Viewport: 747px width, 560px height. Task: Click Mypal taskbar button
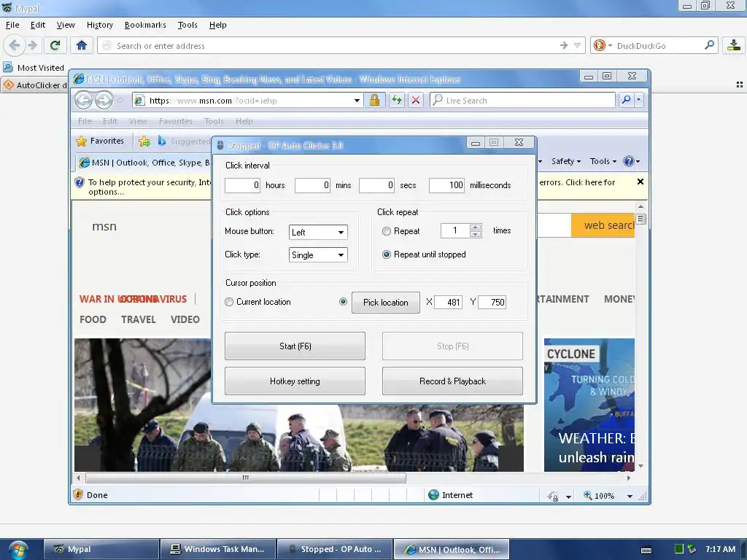101,549
